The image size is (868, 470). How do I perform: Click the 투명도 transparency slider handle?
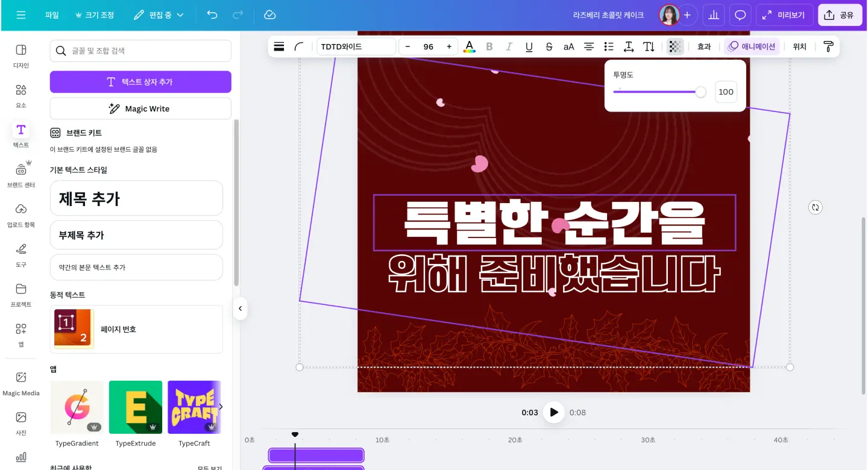click(x=700, y=92)
